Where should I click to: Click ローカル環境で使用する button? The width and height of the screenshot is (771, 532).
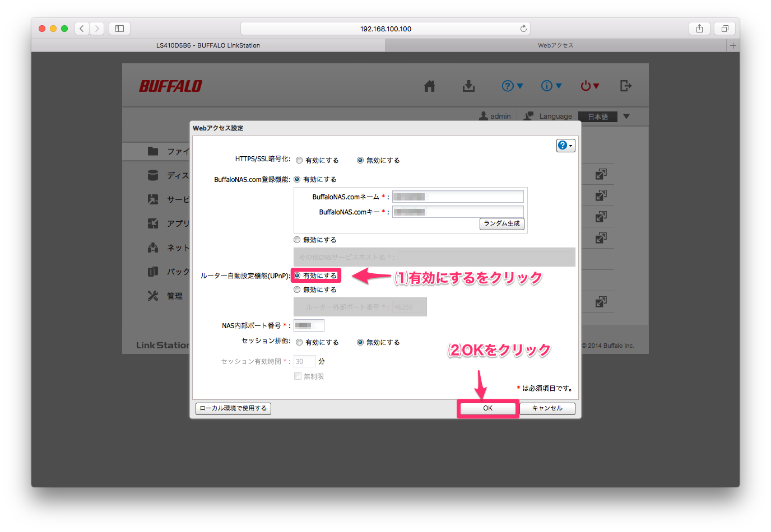click(x=233, y=408)
